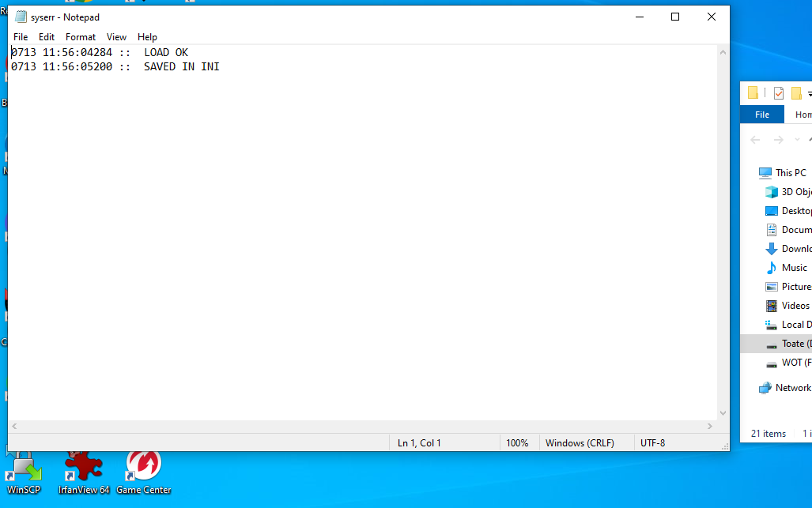Viewport: 812px width, 508px height.
Task: Click the Explorer Back navigation arrow
Action: tap(755, 140)
